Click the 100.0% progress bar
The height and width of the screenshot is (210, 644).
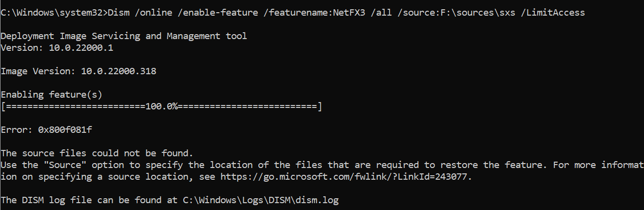(x=161, y=107)
